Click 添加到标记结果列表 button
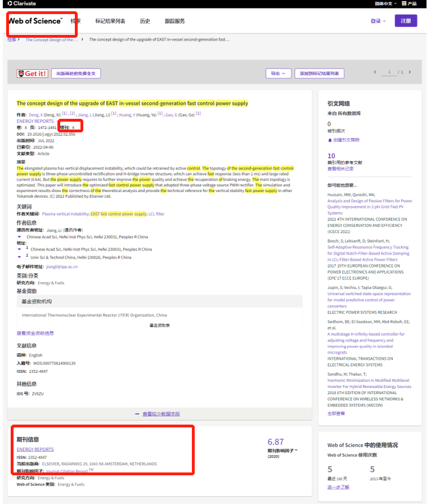The width and height of the screenshot is (435, 504). point(319,74)
